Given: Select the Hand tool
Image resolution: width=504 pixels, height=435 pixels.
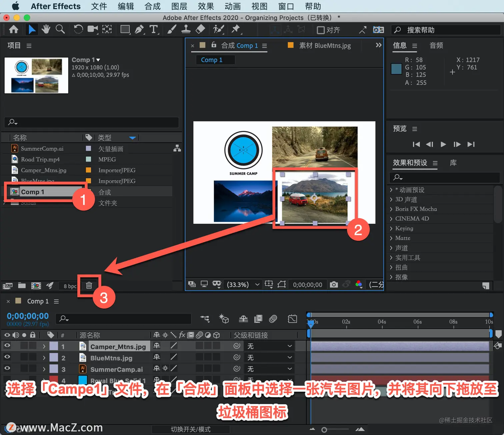Looking at the screenshot, I should [46, 29].
